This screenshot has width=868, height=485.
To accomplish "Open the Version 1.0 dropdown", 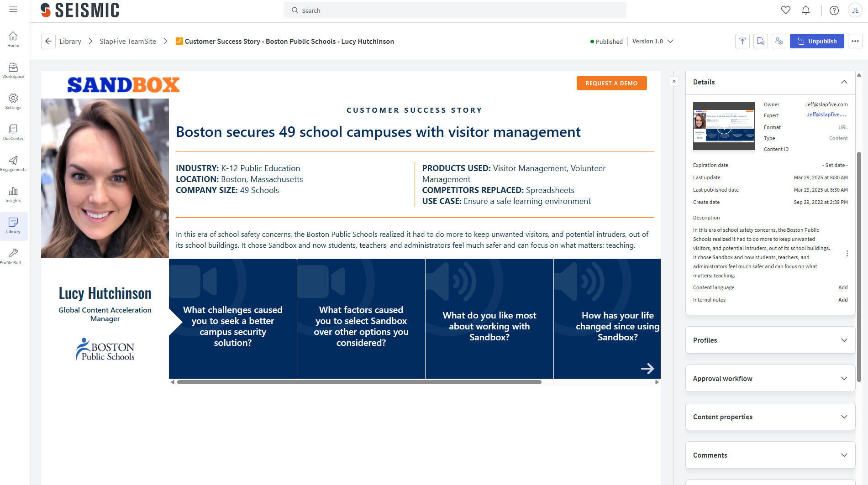I will tap(652, 41).
